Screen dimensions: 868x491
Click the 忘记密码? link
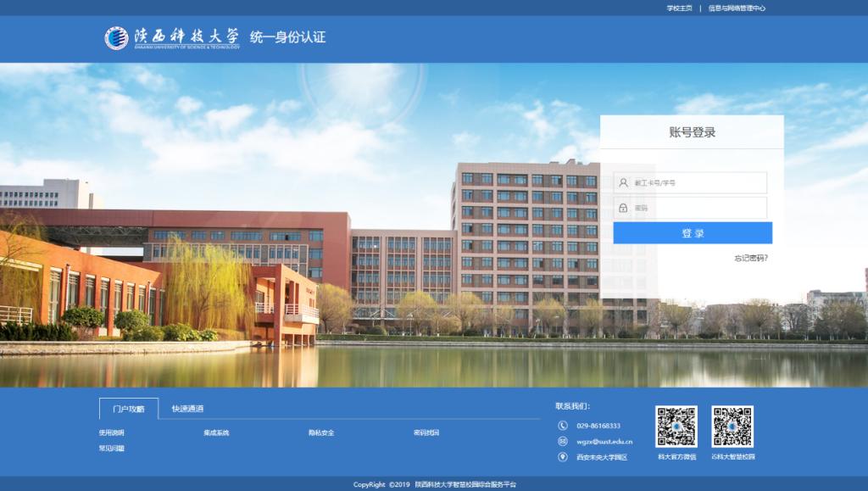click(x=751, y=258)
